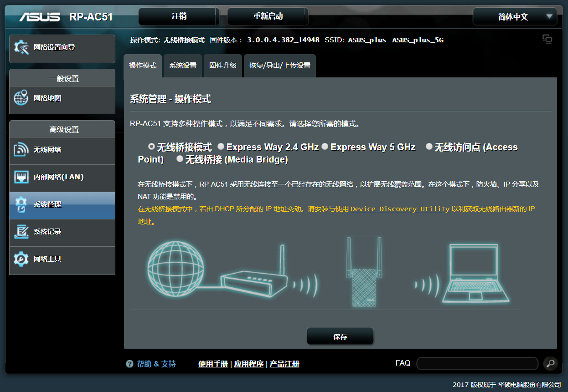
Task: Click the ASUS_plus SSID text
Action: point(367,40)
